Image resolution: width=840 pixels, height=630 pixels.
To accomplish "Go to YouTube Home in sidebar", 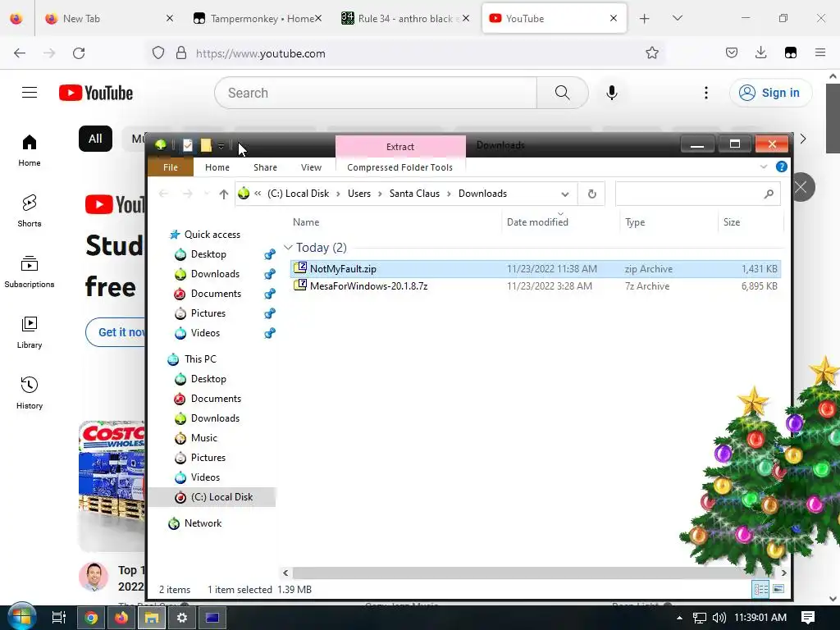I will pos(30,151).
